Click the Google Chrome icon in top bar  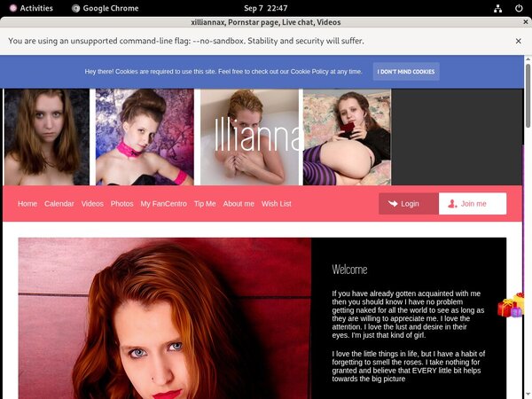click(x=75, y=8)
